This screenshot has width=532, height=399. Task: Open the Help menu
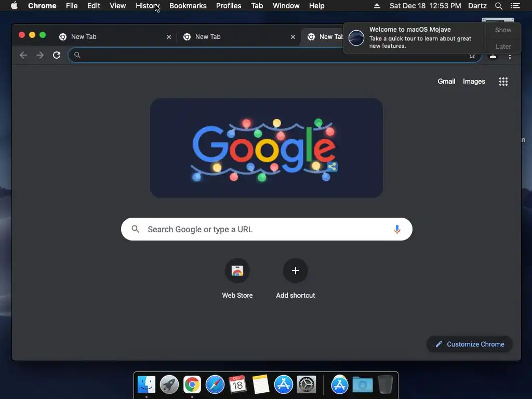(316, 6)
